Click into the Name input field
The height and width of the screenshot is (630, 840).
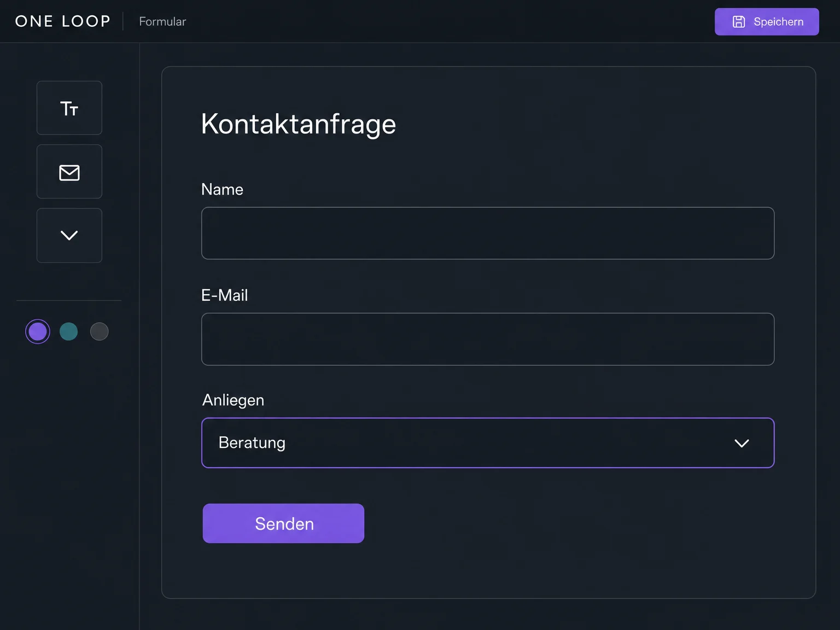click(488, 233)
